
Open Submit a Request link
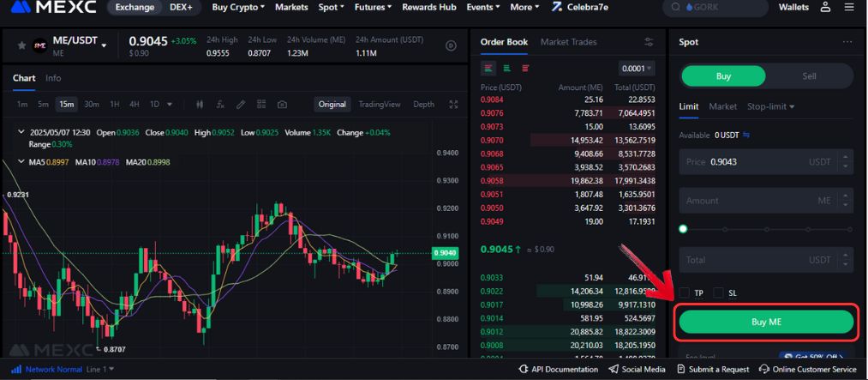(x=713, y=369)
